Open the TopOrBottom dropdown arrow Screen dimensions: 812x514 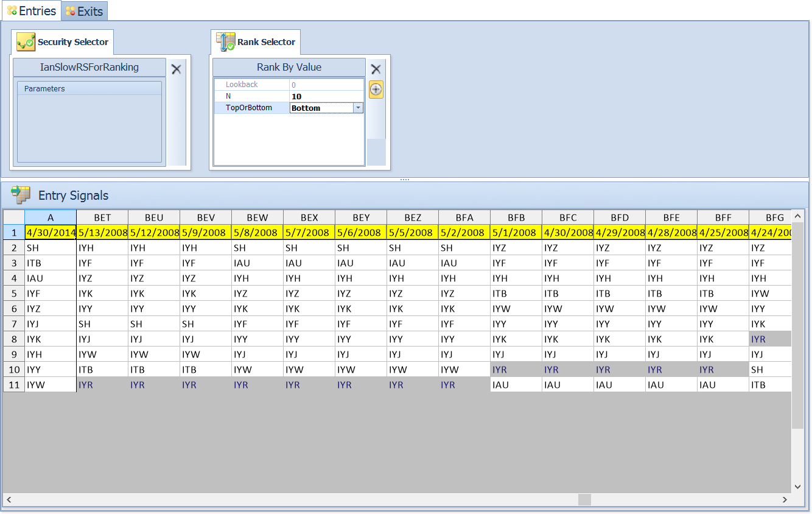point(358,108)
